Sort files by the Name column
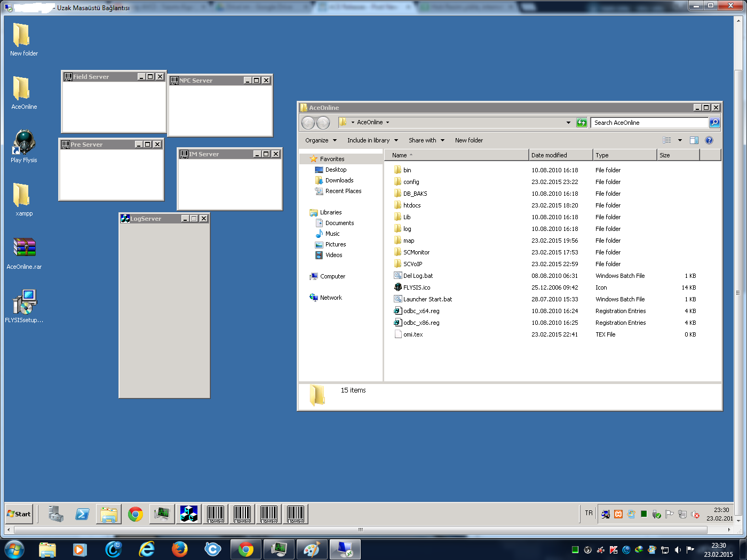The width and height of the screenshot is (747, 560). click(456, 155)
